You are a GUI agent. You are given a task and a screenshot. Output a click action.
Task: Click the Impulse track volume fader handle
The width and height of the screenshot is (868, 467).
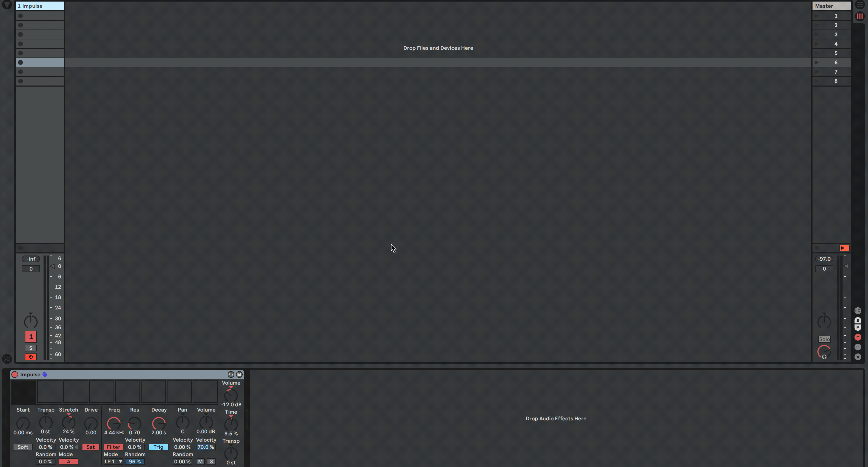click(53, 266)
